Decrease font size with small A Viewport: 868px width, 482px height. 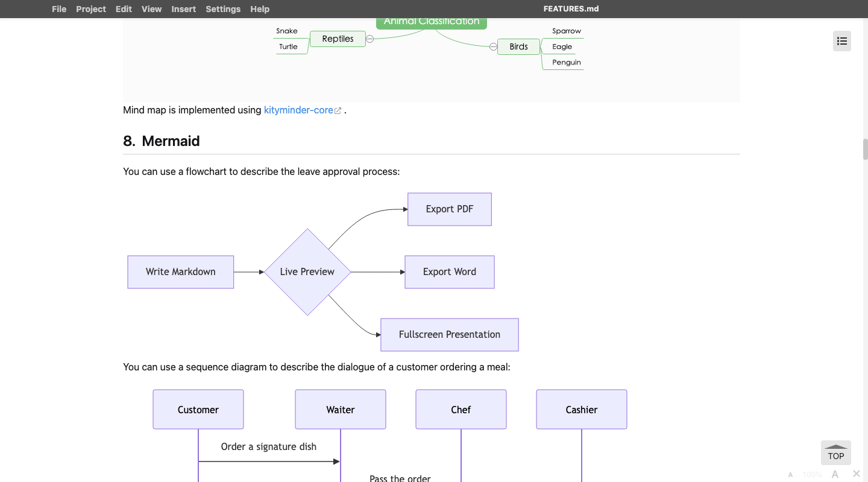coord(790,475)
